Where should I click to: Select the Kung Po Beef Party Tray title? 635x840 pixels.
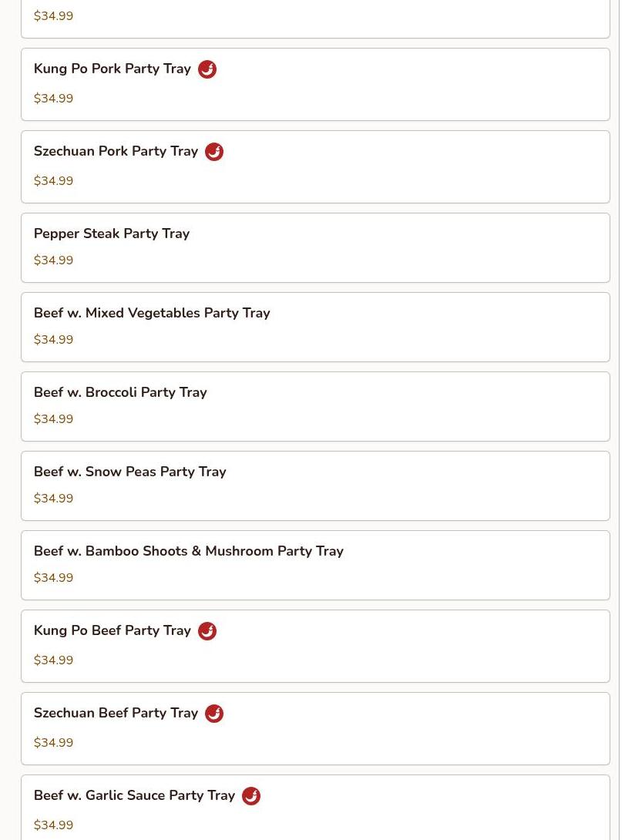113,630
